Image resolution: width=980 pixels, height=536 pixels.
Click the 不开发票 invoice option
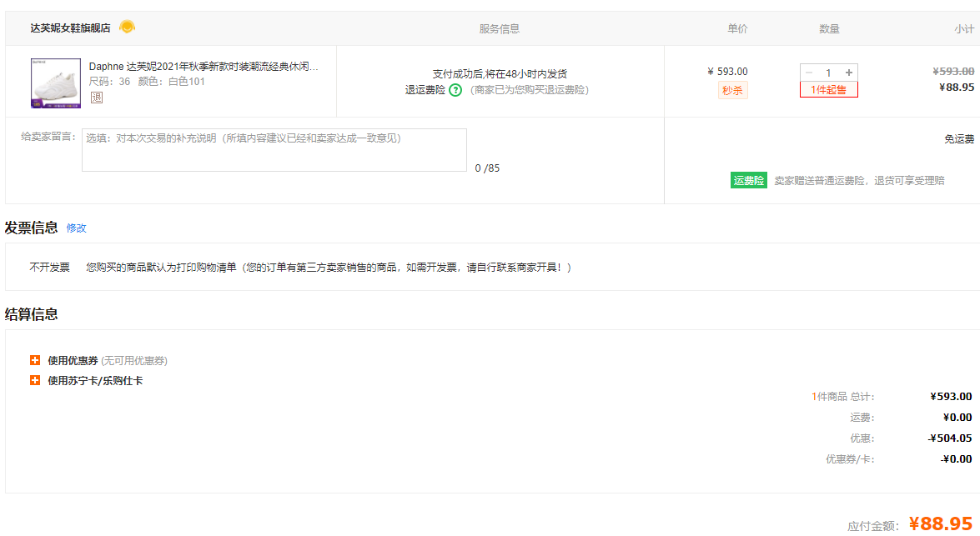50,268
